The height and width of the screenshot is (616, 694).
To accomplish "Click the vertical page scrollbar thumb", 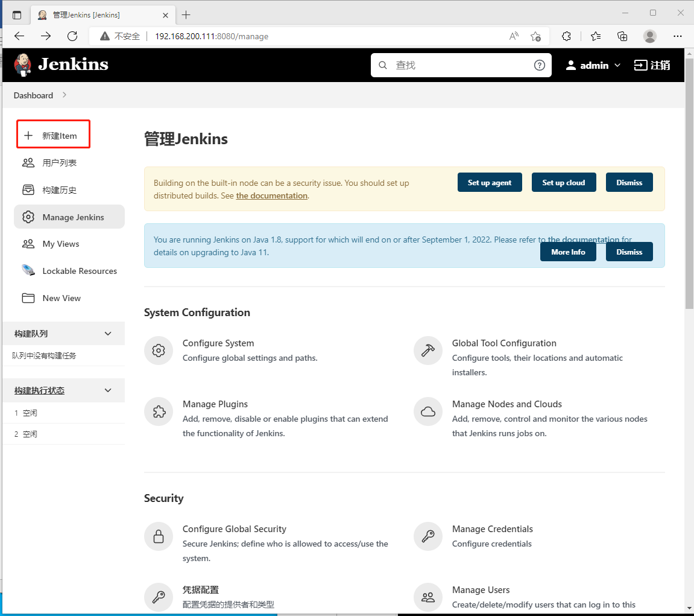I will (x=689, y=183).
